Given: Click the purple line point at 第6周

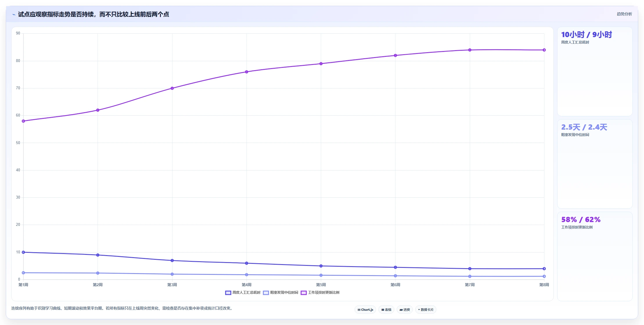Looking at the screenshot, I should click(395, 55).
